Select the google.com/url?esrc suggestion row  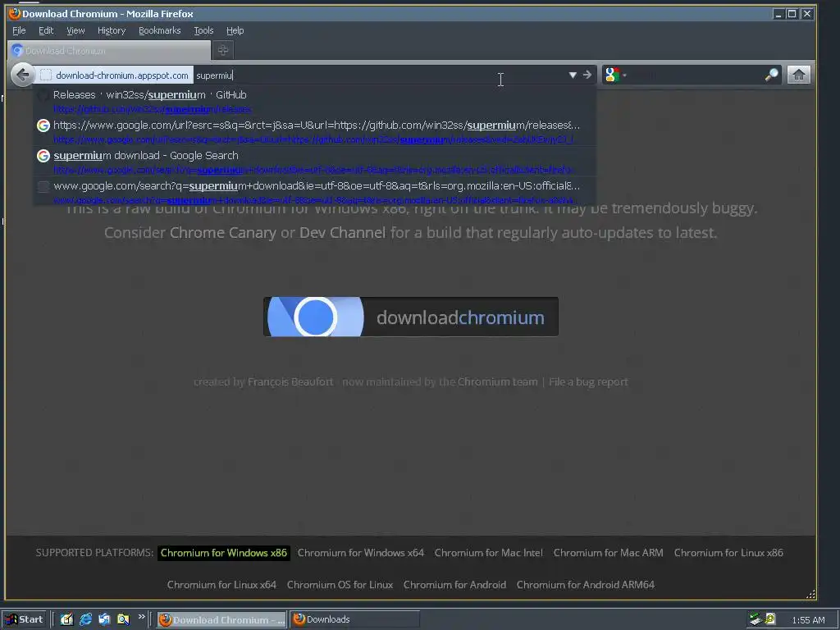315,131
